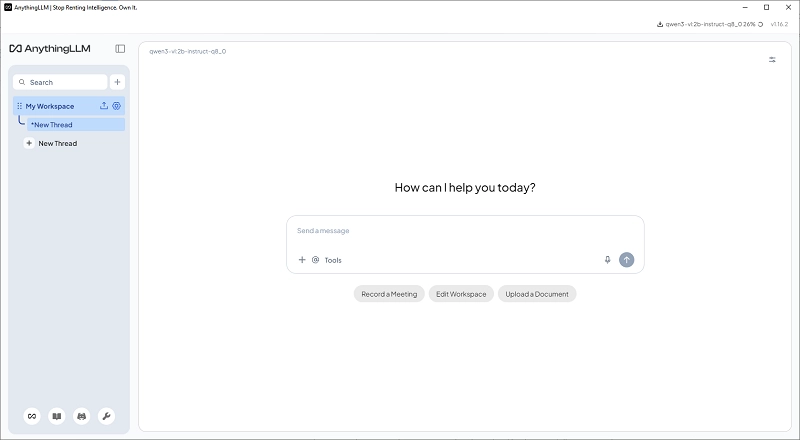
Task: Open My Workspace settings gear
Action: pyautogui.click(x=116, y=106)
